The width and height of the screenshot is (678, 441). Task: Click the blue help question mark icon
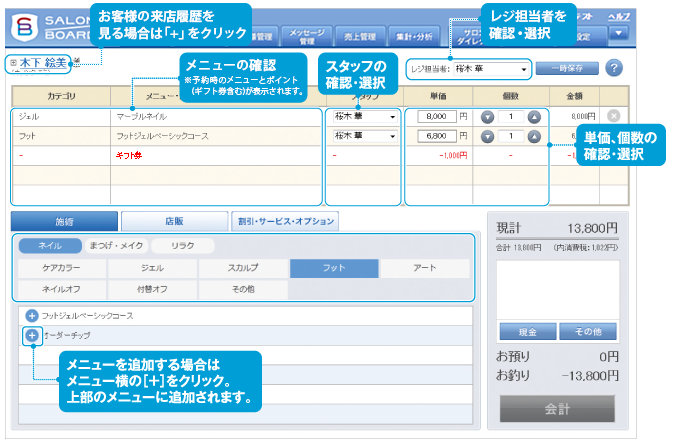tap(614, 69)
